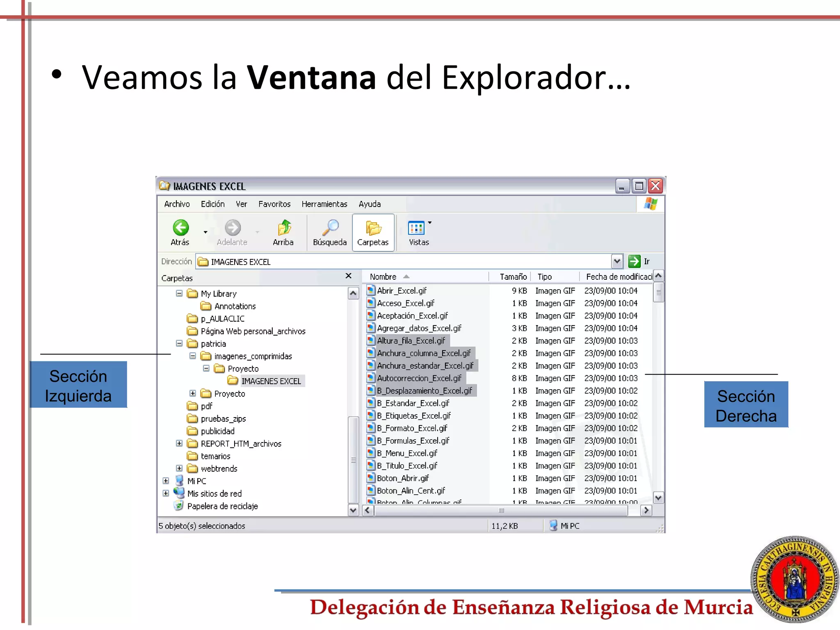This screenshot has height=630, width=840.
Task: Select file B_Titulo_Excel.gif
Action: click(407, 466)
